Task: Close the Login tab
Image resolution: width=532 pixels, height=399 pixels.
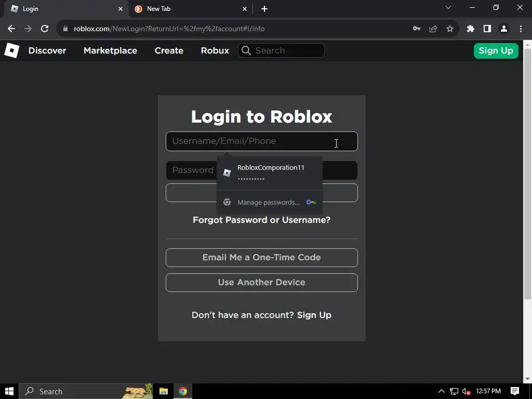Action: pyautogui.click(x=121, y=9)
